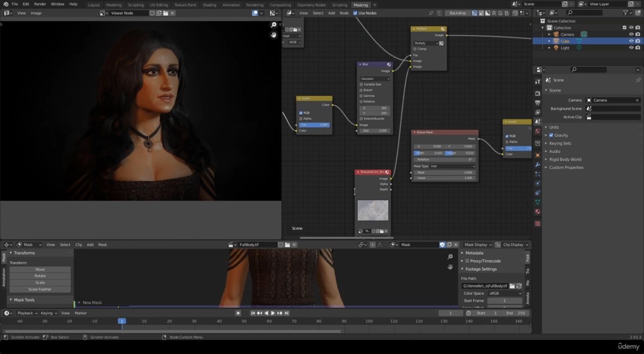Open the Object Properties tab
Image resolution: width=644 pixels, height=354 pixels.
537,154
